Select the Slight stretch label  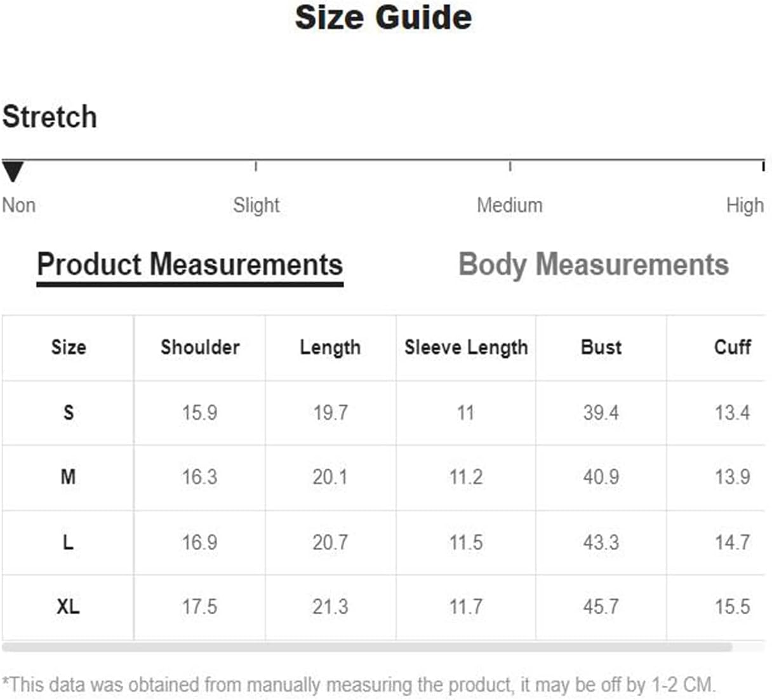click(x=256, y=205)
